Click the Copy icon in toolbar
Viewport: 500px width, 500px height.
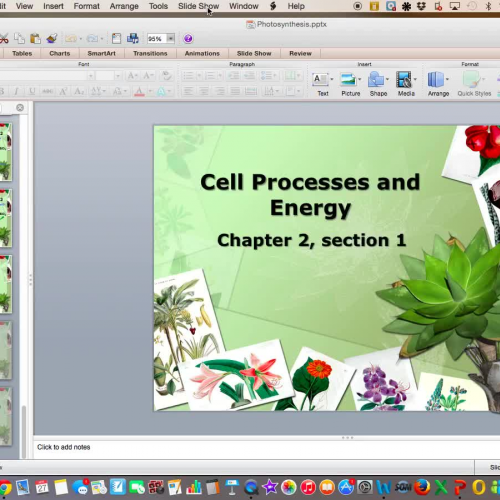click(19, 39)
